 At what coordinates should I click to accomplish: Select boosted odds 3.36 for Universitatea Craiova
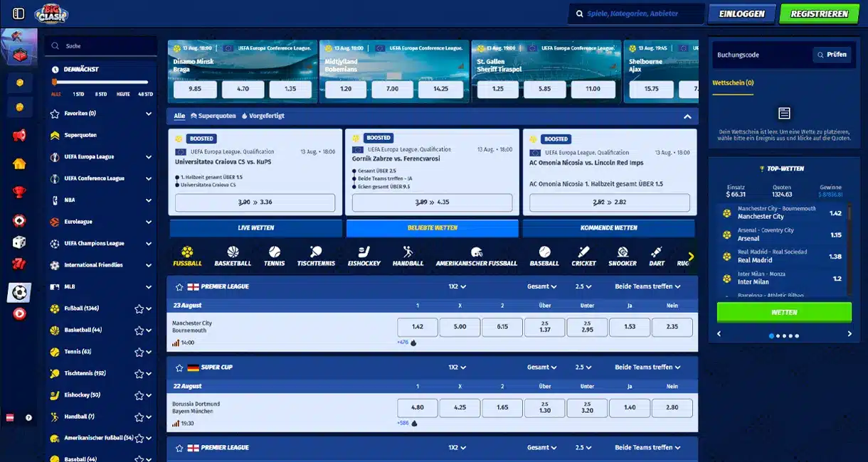[x=255, y=203]
